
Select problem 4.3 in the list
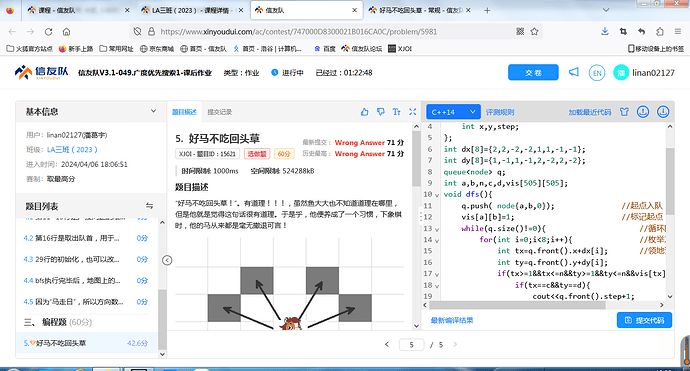[x=87, y=259]
